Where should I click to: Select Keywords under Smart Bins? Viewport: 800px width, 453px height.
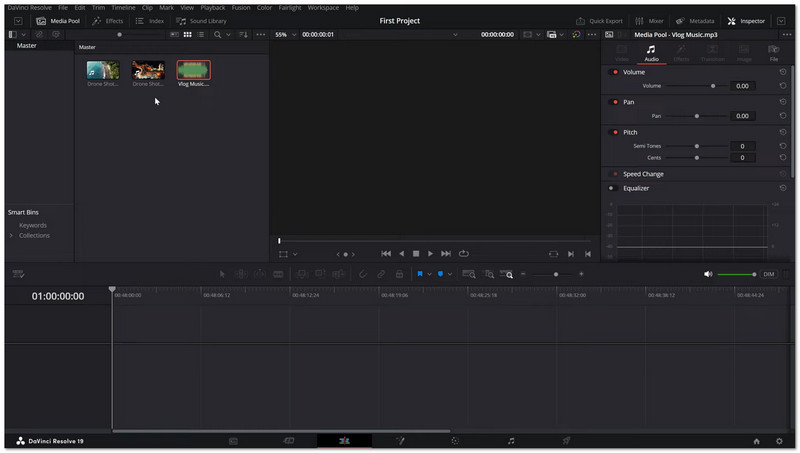(x=33, y=225)
